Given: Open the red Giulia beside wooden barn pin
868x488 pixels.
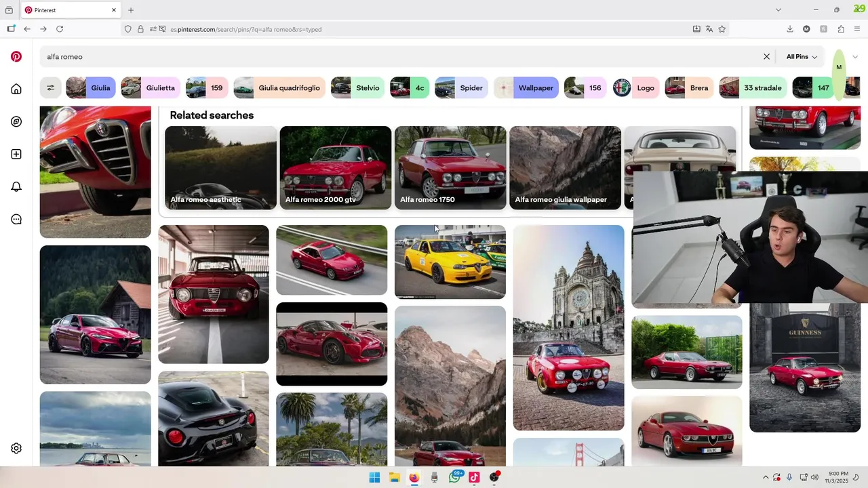Looking at the screenshot, I should click(x=96, y=314).
